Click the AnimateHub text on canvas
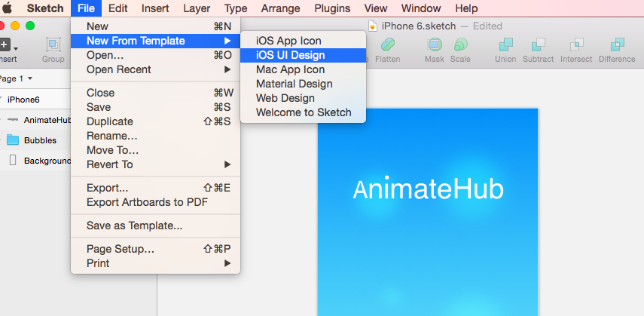 pos(428,189)
